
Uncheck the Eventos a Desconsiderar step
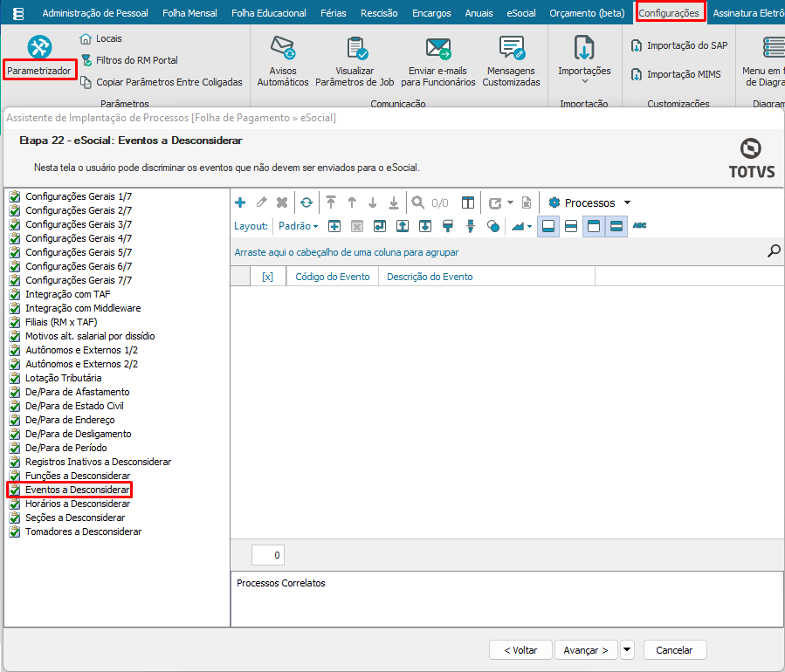click(x=14, y=490)
